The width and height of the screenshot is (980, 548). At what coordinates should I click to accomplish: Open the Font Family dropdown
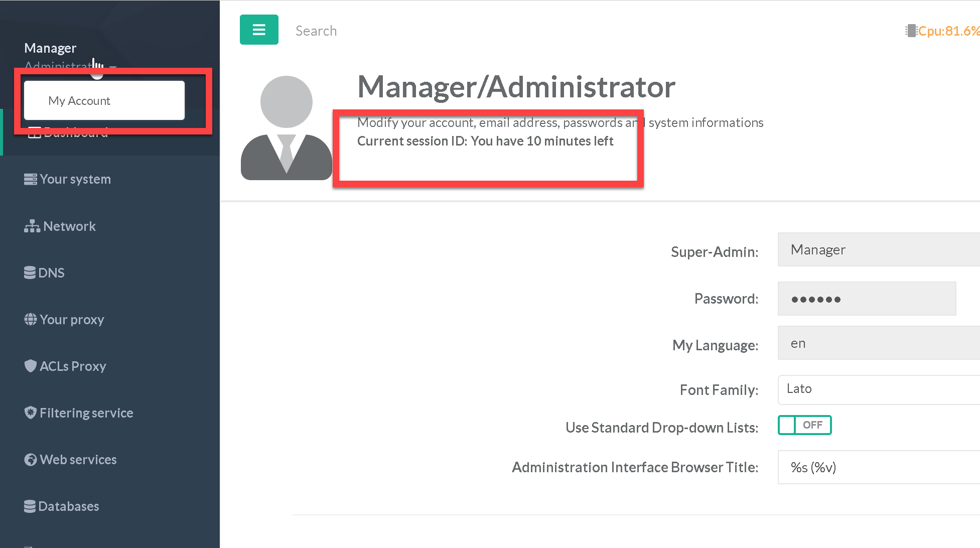[878, 389]
